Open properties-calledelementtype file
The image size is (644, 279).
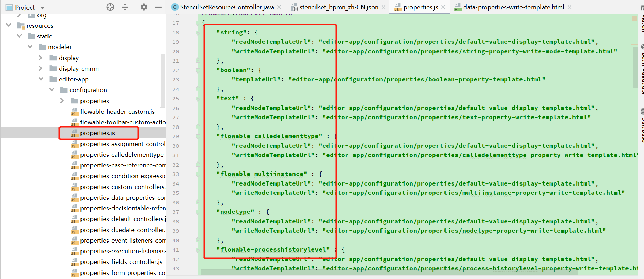tap(123, 154)
